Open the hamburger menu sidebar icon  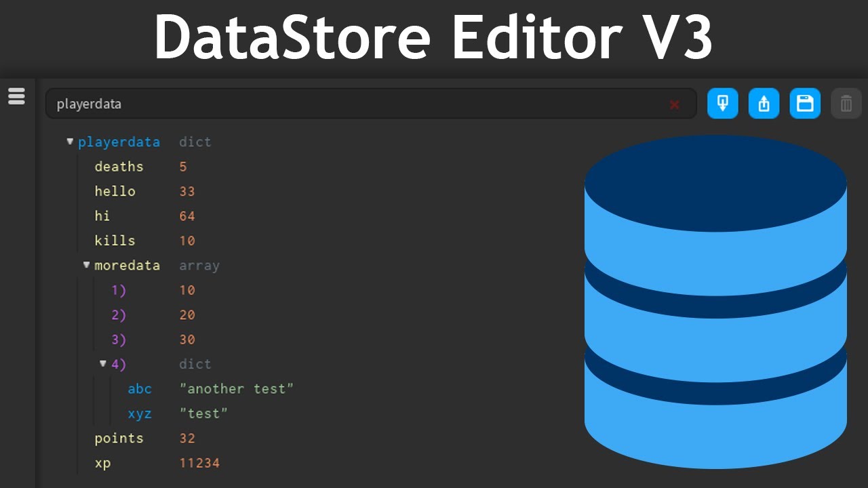16,96
